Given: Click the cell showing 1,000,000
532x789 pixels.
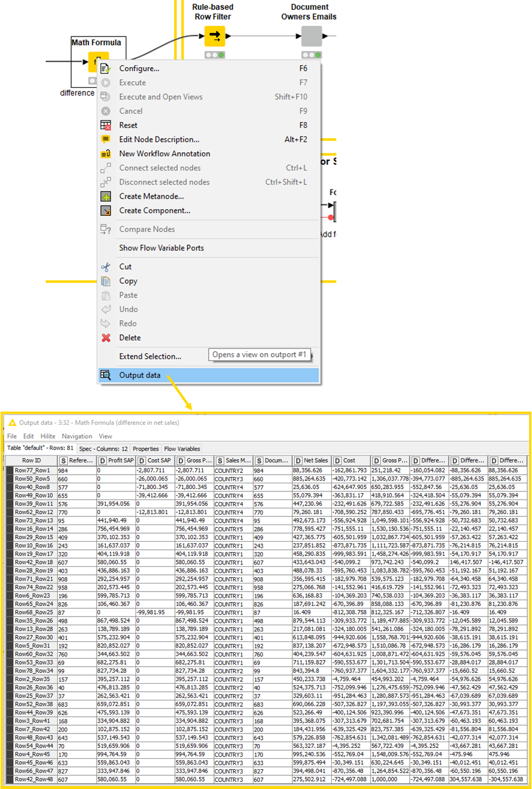Looking at the screenshot, I should tap(390, 779).
